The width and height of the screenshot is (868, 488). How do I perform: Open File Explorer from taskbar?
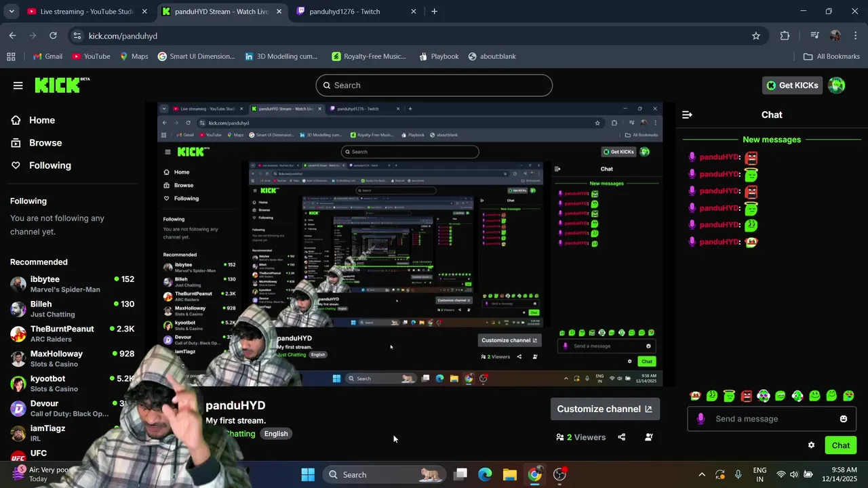click(510, 474)
